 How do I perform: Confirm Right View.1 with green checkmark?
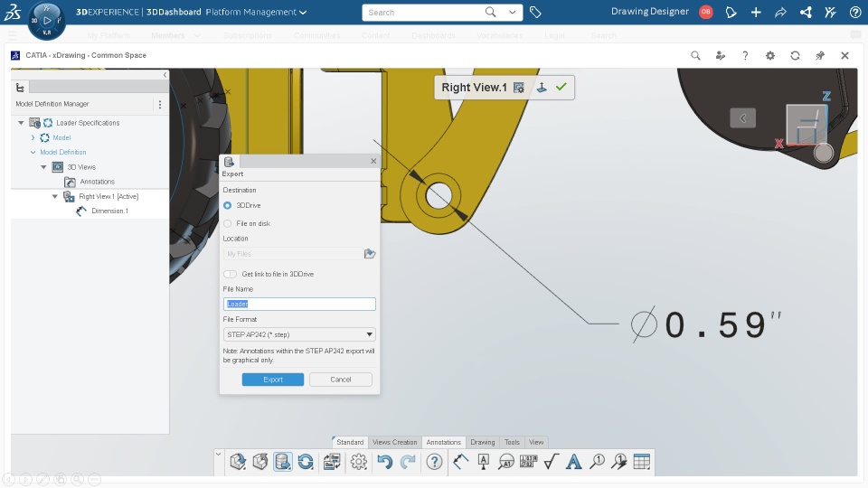pyautogui.click(x=561, y=87)
